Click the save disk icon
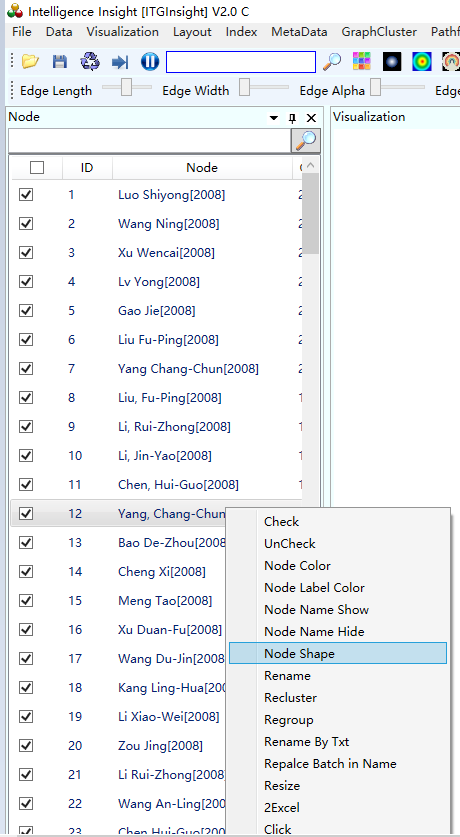The height and width of the screenshot is (837, 460). [x=60, y=62]
